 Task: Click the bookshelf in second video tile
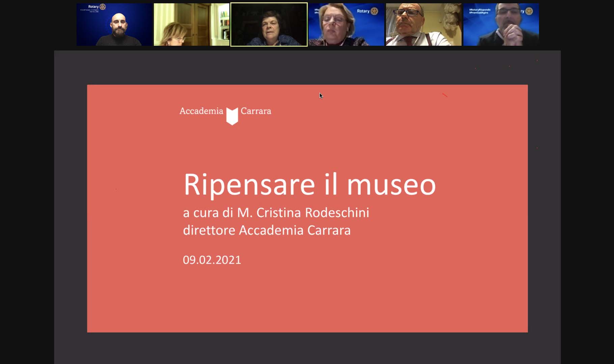[224, 24]
